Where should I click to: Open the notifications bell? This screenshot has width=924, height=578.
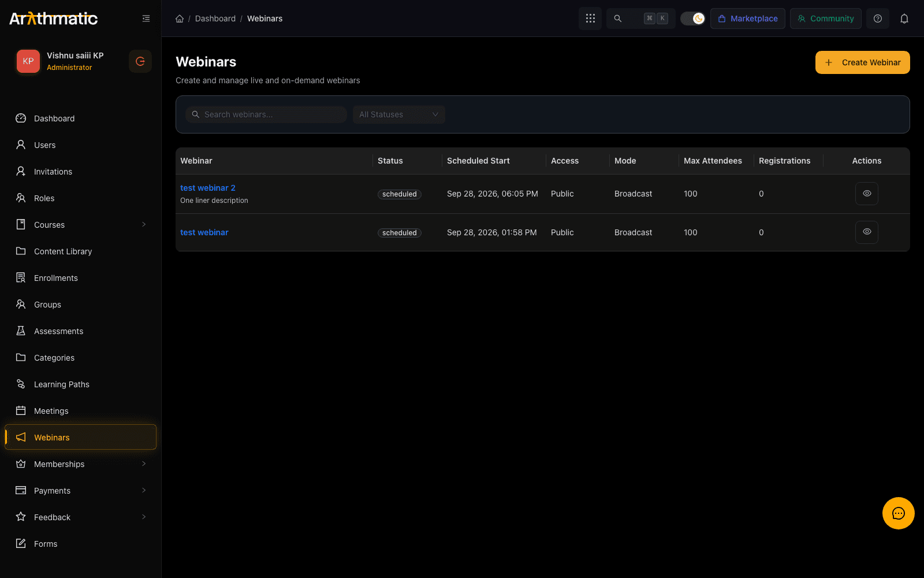[x=904, y=18]
